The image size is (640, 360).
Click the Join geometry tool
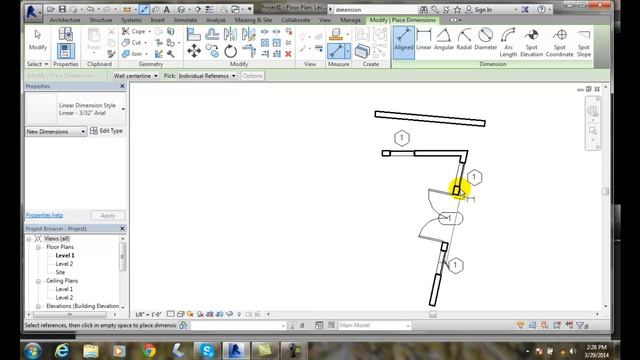click(x=132, y=53)
